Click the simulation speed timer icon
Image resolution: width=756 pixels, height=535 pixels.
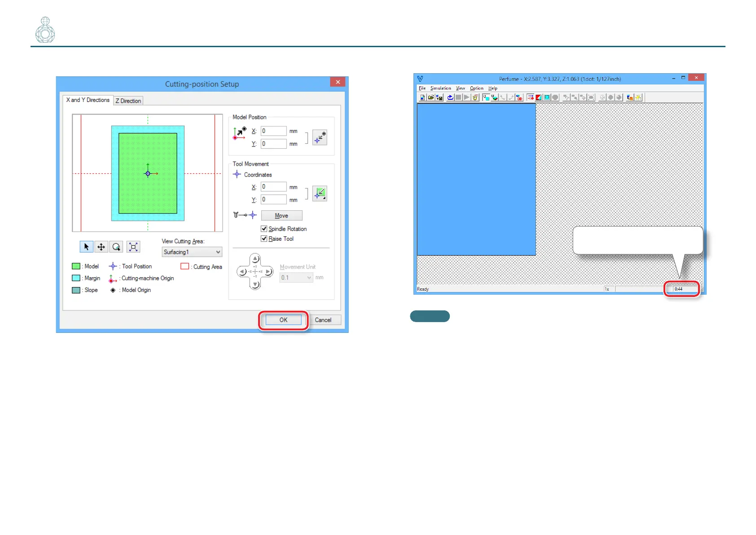pyautogui.click(x=475, y=97)
